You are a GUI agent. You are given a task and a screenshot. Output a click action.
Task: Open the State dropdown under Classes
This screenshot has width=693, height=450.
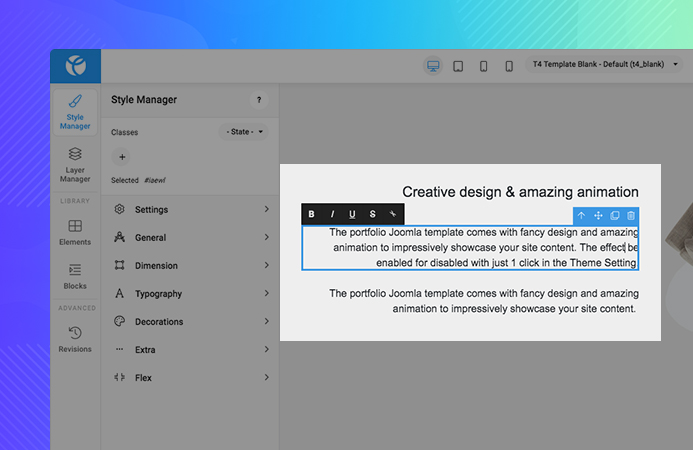coord(243,132)
